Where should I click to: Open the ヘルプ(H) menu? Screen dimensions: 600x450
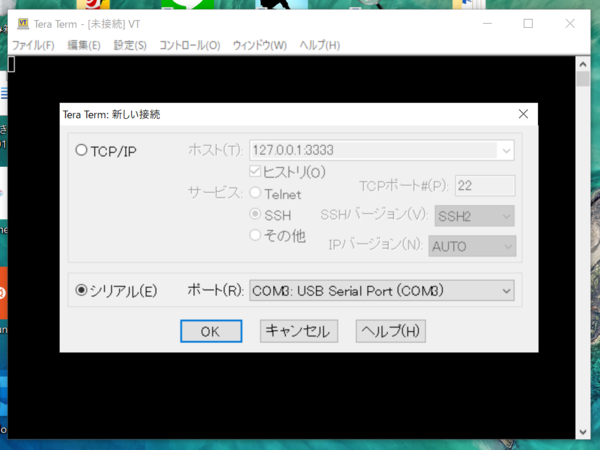click(320, 45)
